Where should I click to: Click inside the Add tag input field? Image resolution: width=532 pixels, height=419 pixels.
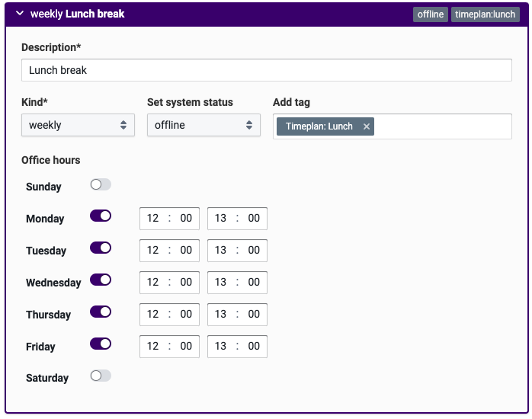[442, 126]
